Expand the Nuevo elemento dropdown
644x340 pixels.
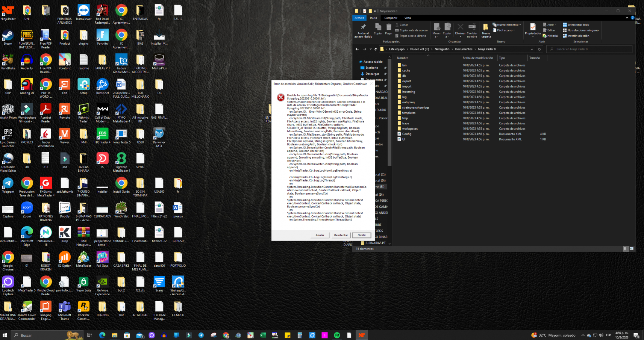[x=507, y=25]
